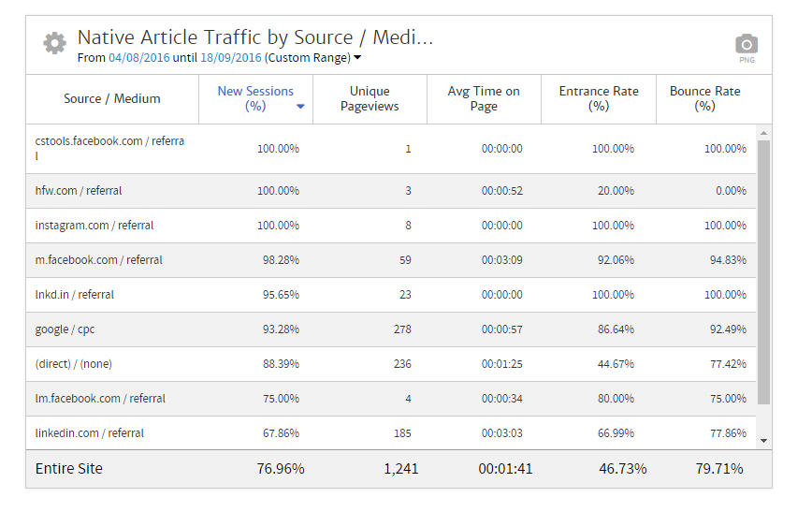Image resolution: width=812 pixels, height=512 pixels.
Task: Click the end date 18/09/2016
Action: 230,58
